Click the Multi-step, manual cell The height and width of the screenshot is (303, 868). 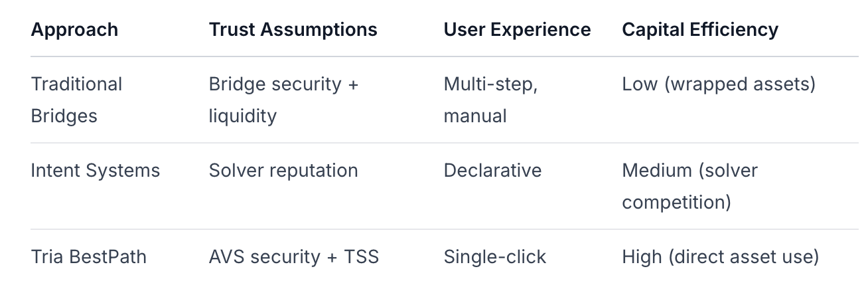tap(490, 100)
